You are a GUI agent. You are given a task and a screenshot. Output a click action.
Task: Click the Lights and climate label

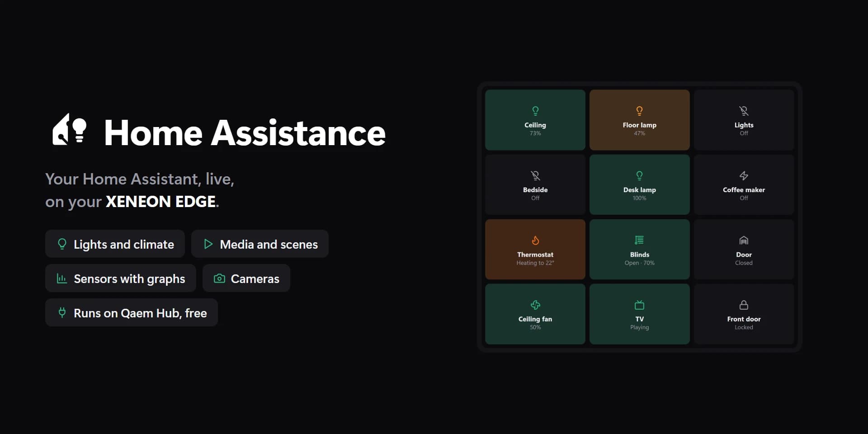point(124,245)
